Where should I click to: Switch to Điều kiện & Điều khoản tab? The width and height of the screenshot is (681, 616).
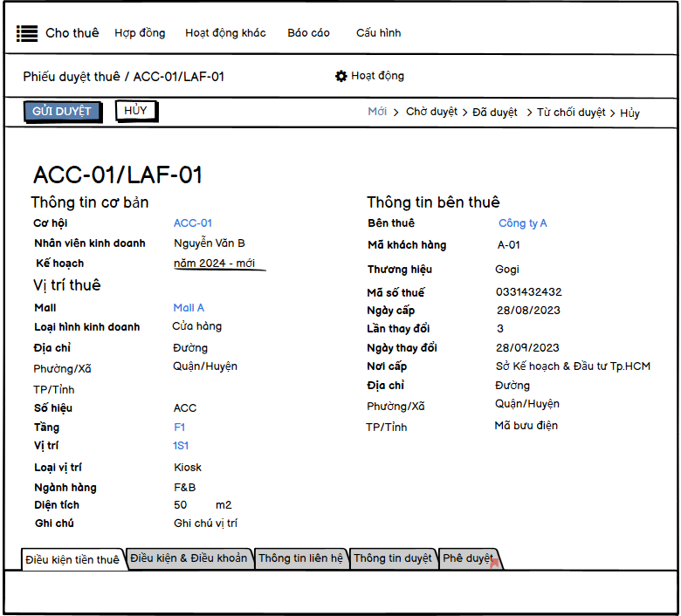click(x=189, y=558)
